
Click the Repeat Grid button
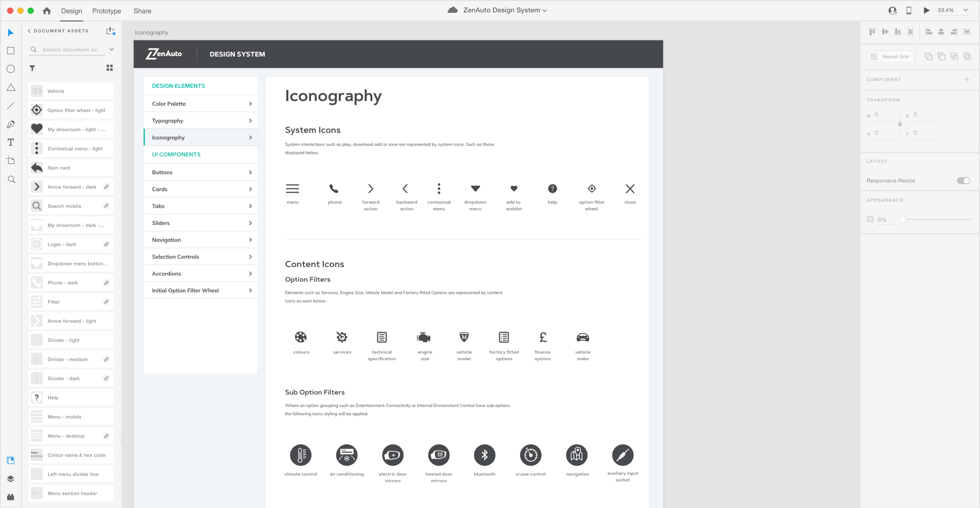[x=890, y=57]
